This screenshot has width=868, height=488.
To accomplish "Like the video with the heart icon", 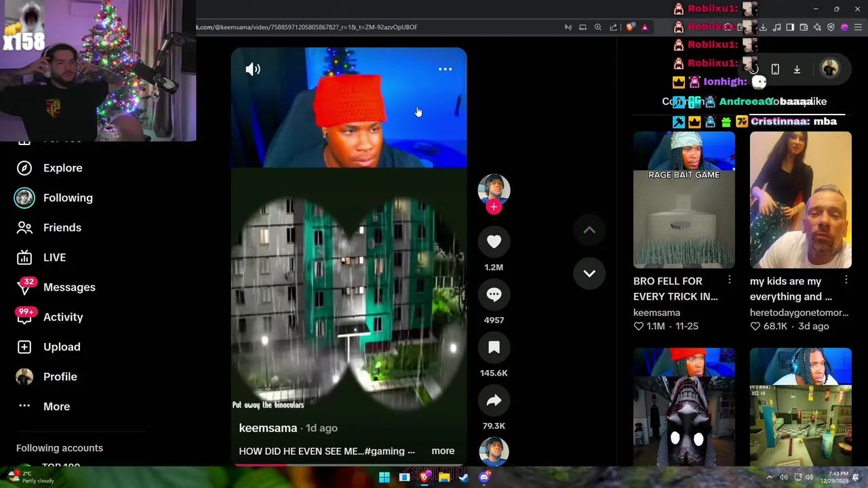I will 494,242.
